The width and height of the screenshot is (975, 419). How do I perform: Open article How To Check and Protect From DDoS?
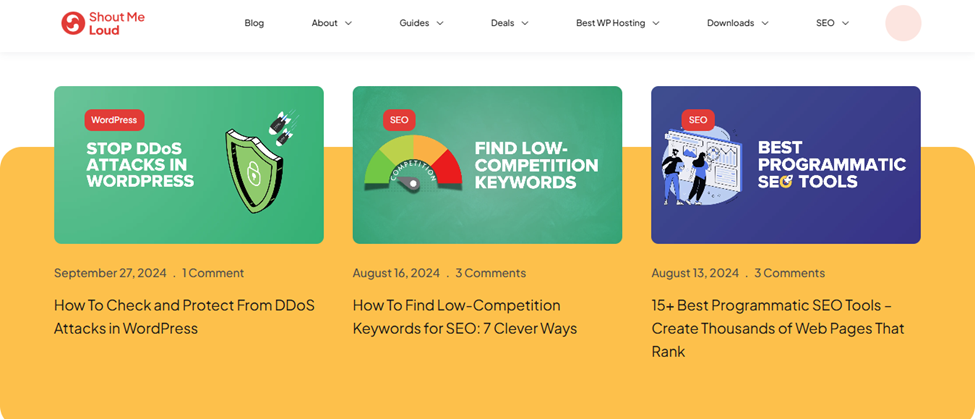(185, 317)
